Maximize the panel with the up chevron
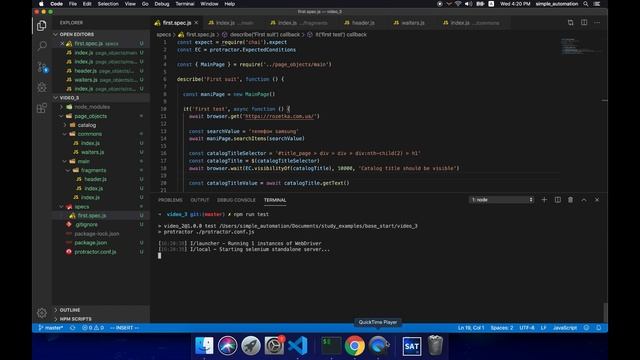 point(584,200)
